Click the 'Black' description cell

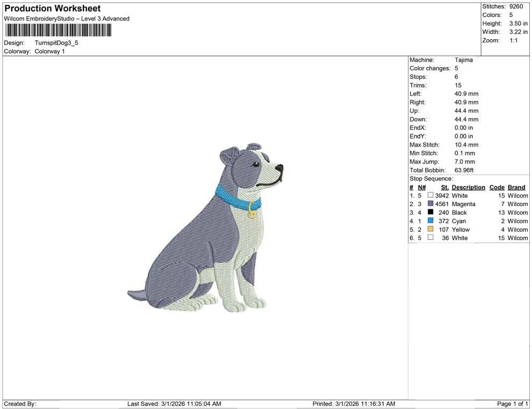pyautogui.click(x=459, y=213)
